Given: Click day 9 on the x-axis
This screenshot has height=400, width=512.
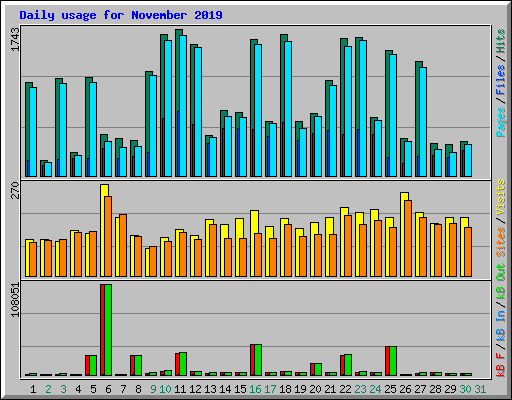Looking at the screenshot, I should click(x=153, y=389).
